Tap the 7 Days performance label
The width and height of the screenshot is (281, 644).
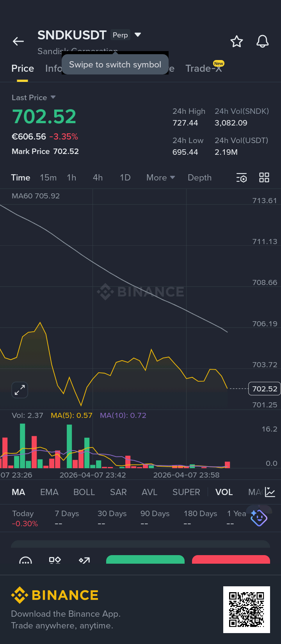tap(67, 514)
